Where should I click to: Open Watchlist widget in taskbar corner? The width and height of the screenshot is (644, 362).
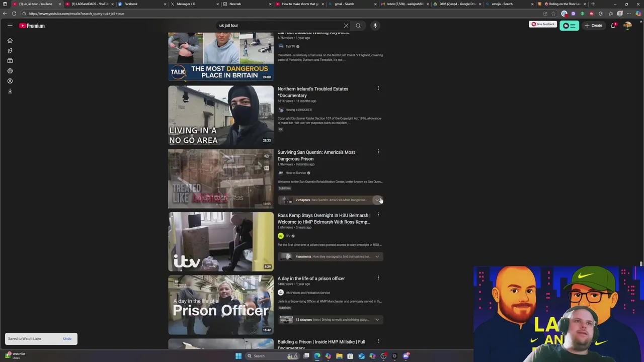click(x=15, y=355)
